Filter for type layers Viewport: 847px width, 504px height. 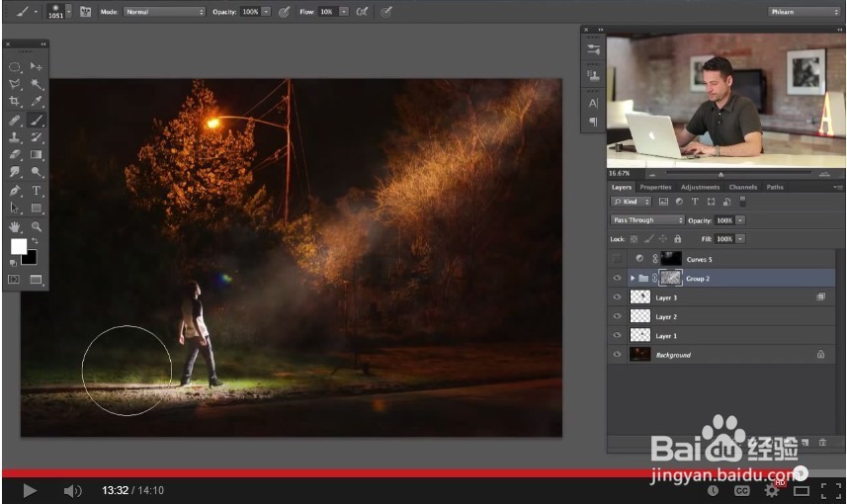[x=695, y=202]
